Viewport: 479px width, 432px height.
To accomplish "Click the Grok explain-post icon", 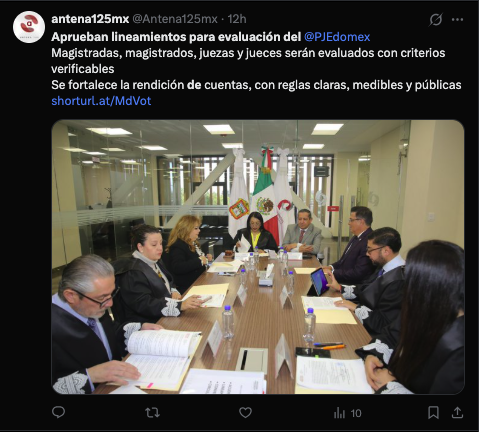I will pos(436,20).
